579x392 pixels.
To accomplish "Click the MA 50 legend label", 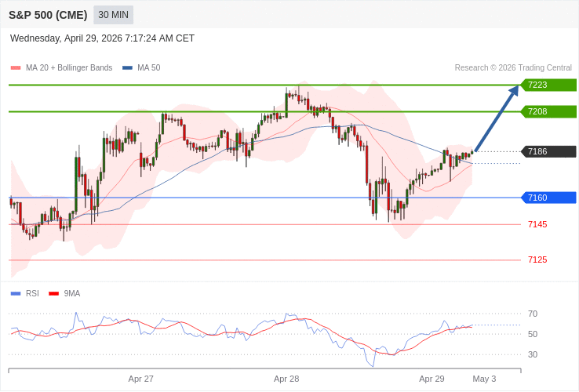I will 148,68.
